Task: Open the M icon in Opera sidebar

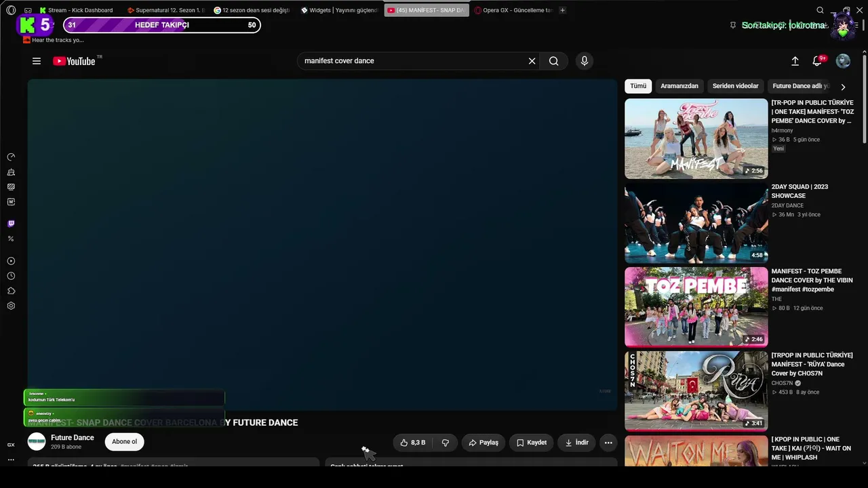Action: (11, 202)
